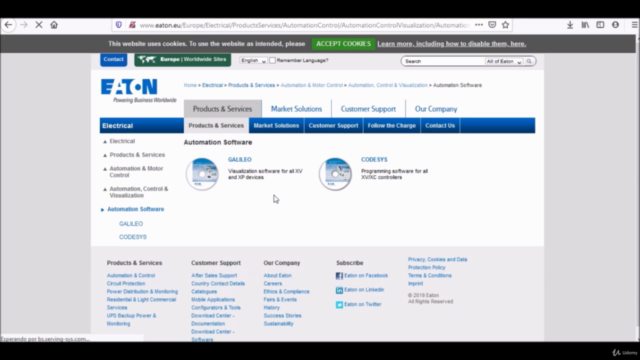
Task: Open the page actions three-dot menu
Action: coord(479,25)
